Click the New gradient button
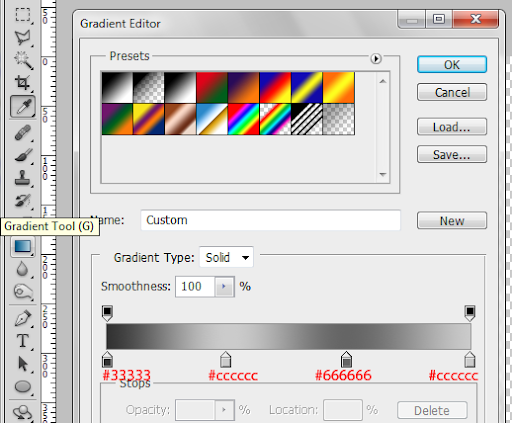512x423 pixels. pos(452,221)
